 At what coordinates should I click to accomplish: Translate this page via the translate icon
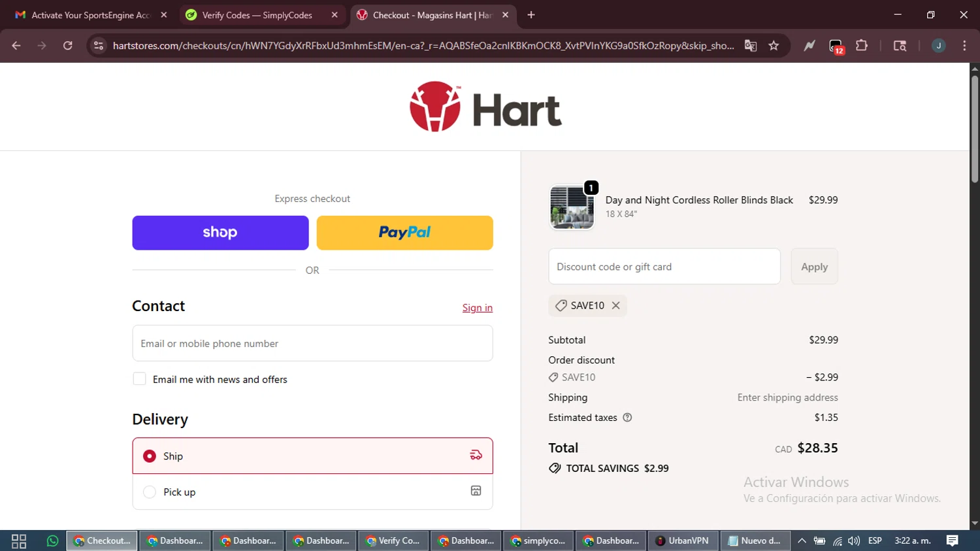pos(751,46)
